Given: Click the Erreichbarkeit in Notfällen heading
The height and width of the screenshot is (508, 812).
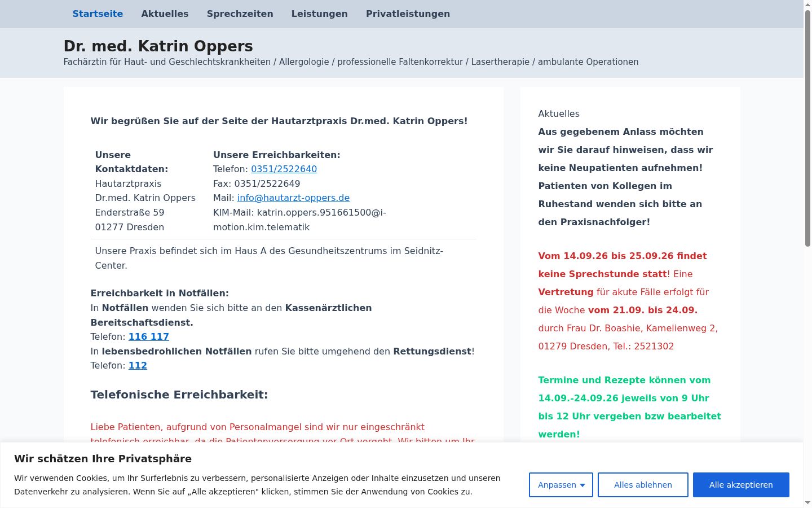Looking at the screenshot, I should [x=160, y=293].
